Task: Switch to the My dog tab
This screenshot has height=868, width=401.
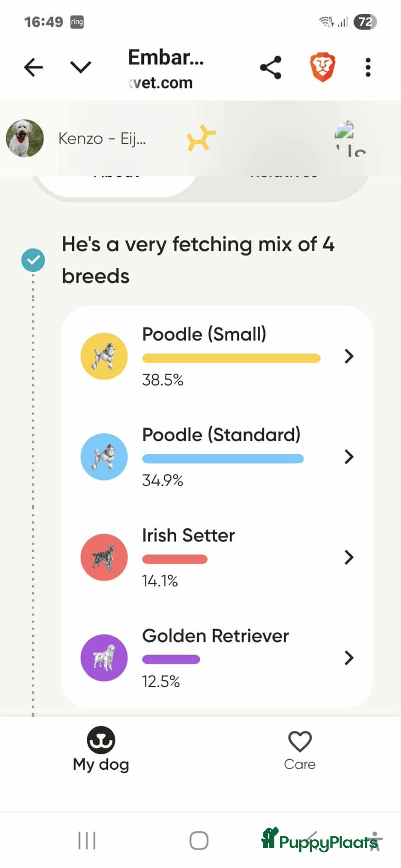Action: click(x=101, y=750)
